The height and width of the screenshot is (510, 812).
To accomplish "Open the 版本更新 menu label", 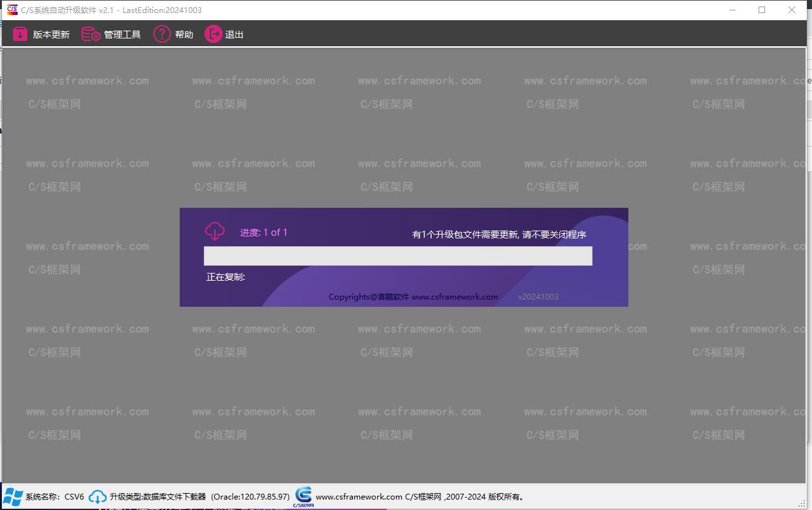I will tap(51, 35).
